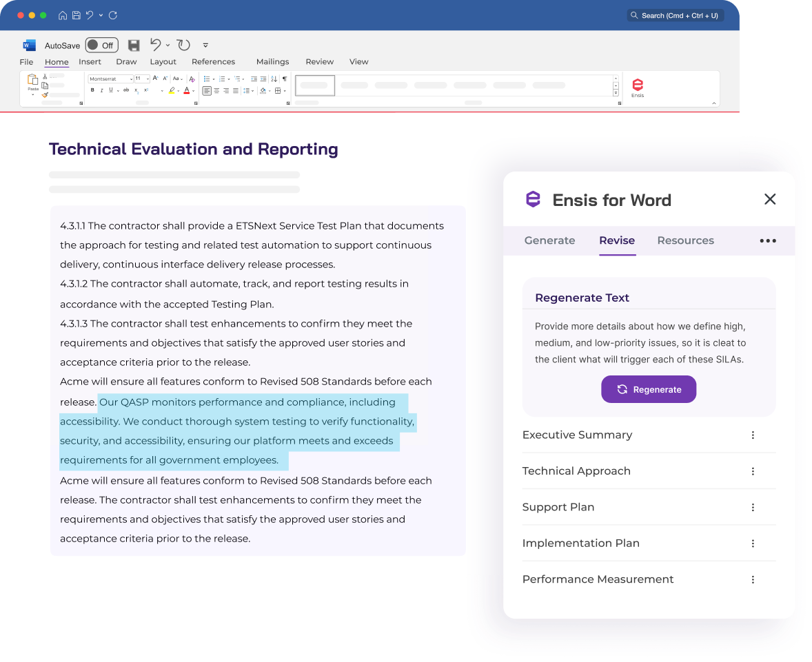Open the borders dropdown arrow
The image size is (812, 662).
pyautogui.click(x=285, y=91)
